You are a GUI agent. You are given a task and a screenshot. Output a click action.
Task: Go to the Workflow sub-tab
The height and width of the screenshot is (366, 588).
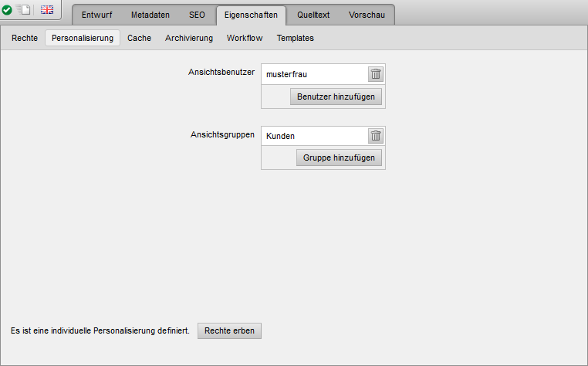point(245,38)
